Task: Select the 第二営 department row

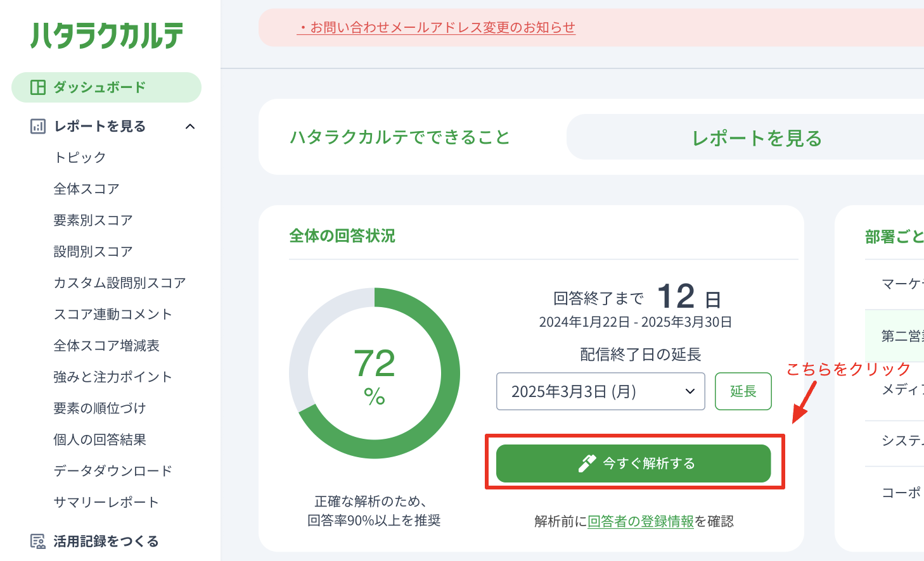Action: [895, 336]
